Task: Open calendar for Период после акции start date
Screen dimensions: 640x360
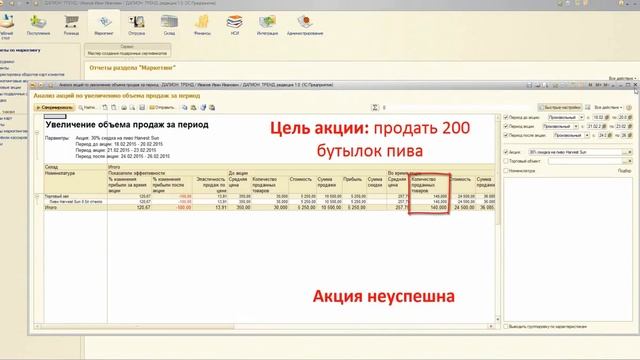Action: click(x=611, y=135)
